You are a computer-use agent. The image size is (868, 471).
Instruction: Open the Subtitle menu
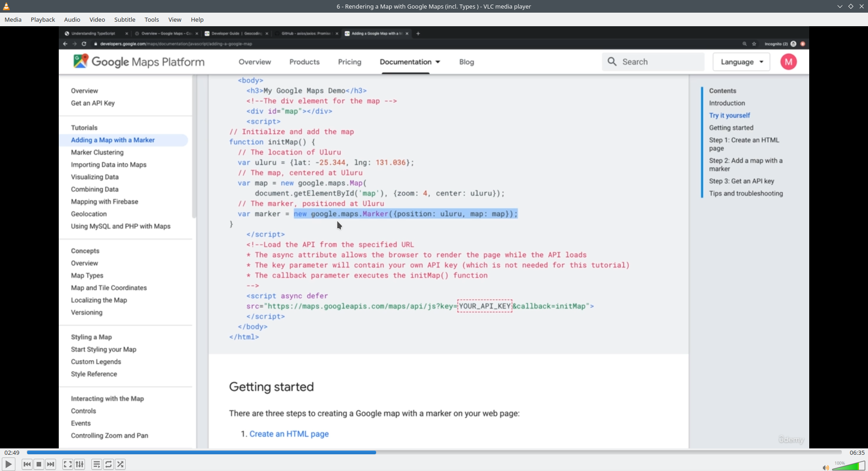pos(125,19)
